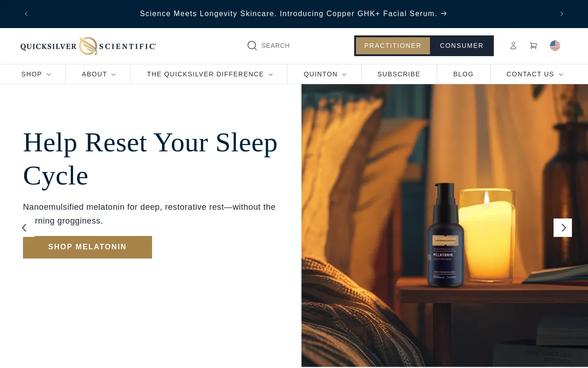Viewport: 588px width, 368px height.
Task: Advance hero slideshow with next arrow
Action: coord(563,228)
